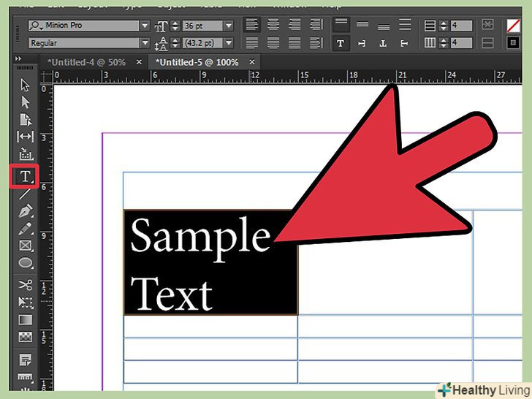Expand the tools panel with double arrows

coord(18,58)
